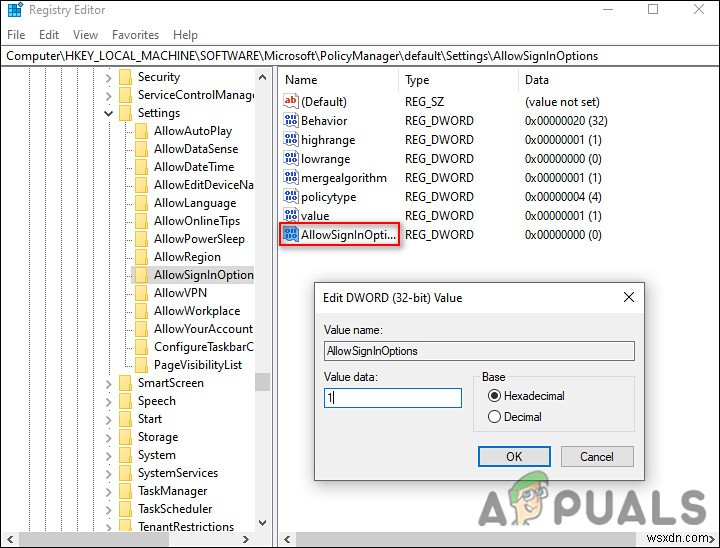Click the tree pane scroll-up arrow
Screen dimensions: 720x548
262,77
